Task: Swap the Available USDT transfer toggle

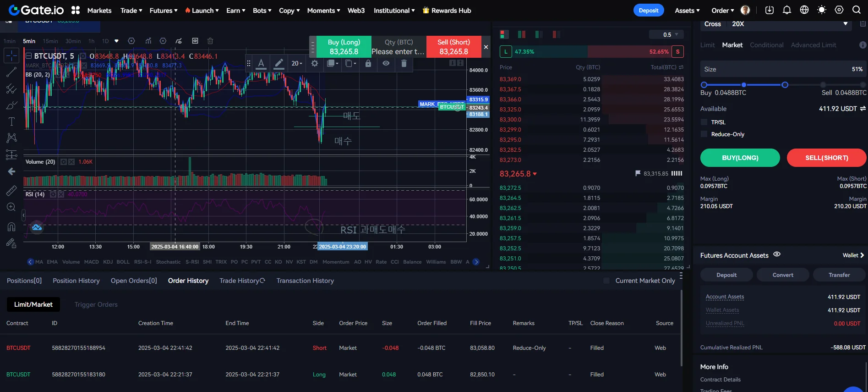Action: [x=863, y=109]
